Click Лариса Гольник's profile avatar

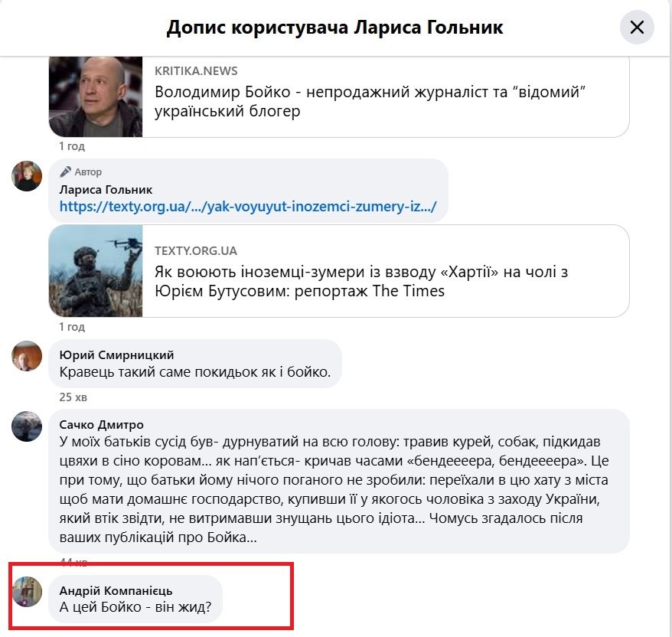(27, 176)
